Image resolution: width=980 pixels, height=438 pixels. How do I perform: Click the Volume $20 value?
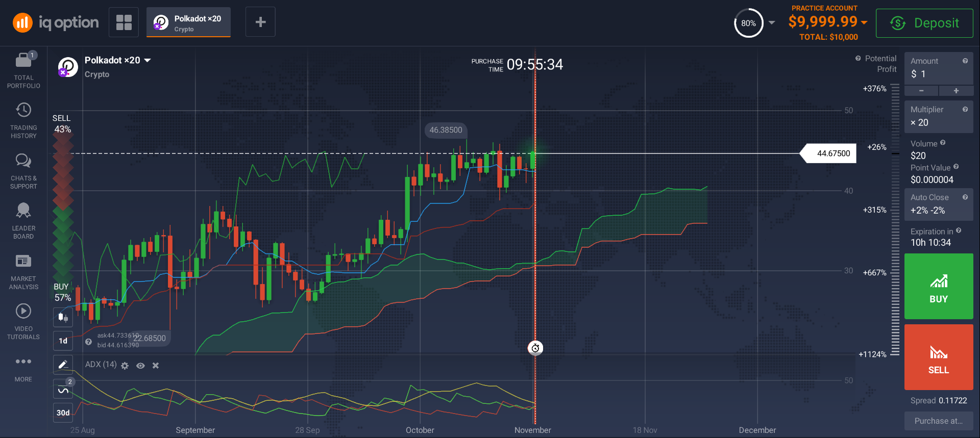coord(918,156)
